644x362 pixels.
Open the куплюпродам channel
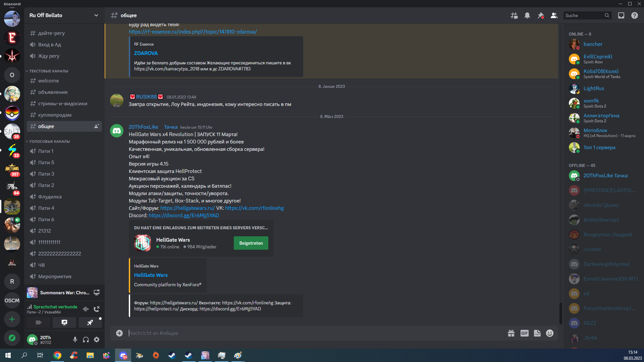pos(64,115)
